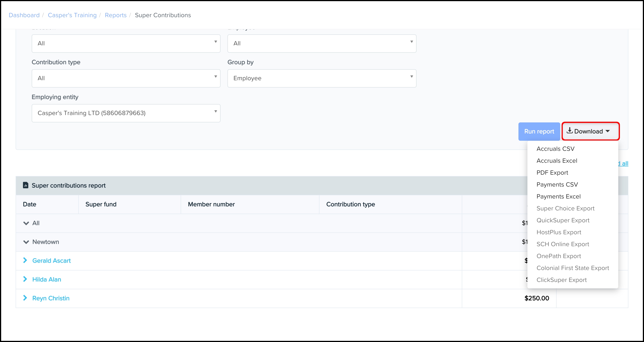Collapse the All group chevron
The height and width of the screenshot is (342, 644).
point(26,223)
